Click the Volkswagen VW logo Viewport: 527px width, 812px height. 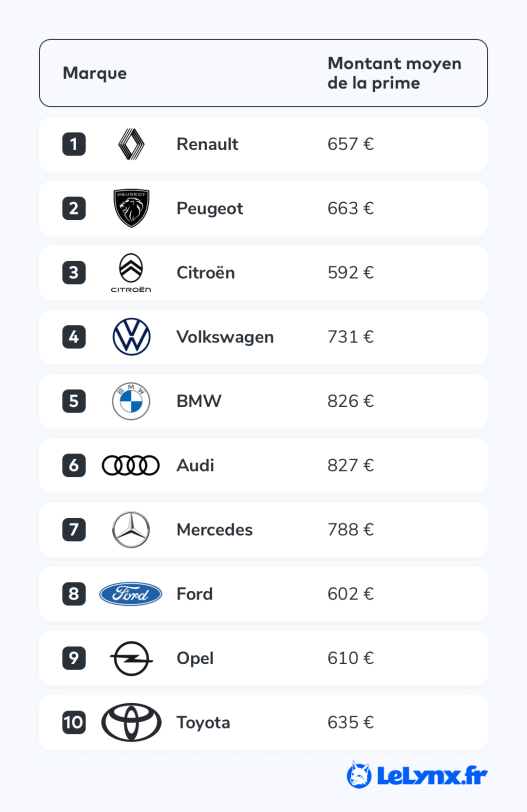(x=131, y=337)
